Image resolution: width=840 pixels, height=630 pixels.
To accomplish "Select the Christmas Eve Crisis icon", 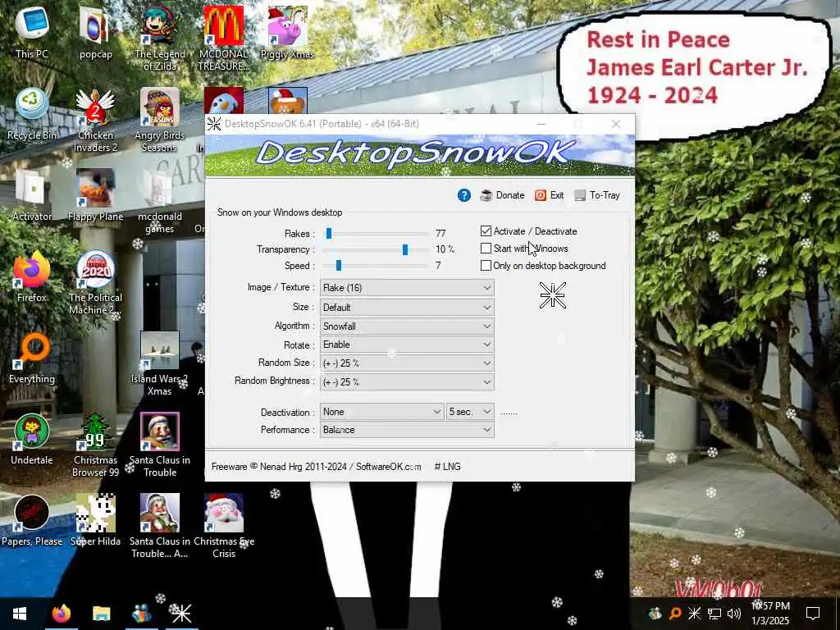I will coord(223,527).
